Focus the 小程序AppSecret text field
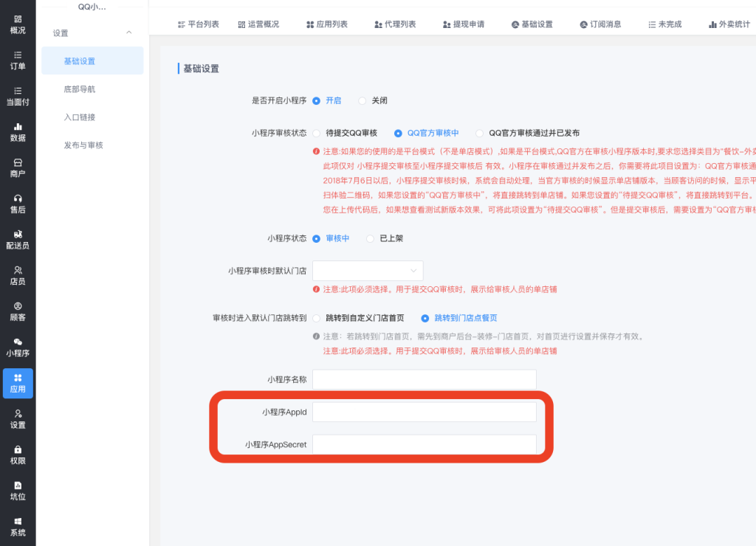The width and height of the screenshot is (756, 546). (424, 444)
